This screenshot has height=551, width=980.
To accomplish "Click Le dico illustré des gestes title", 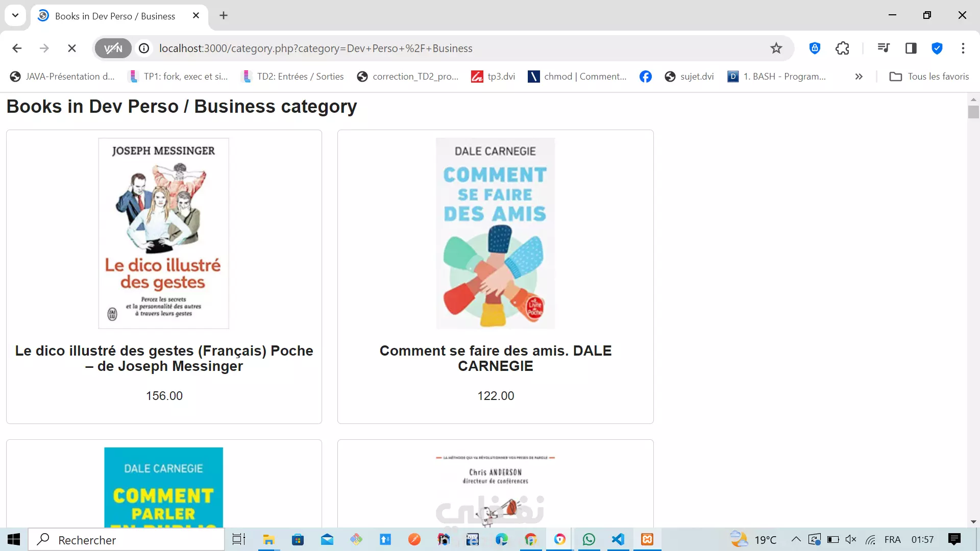I will 164,358.
